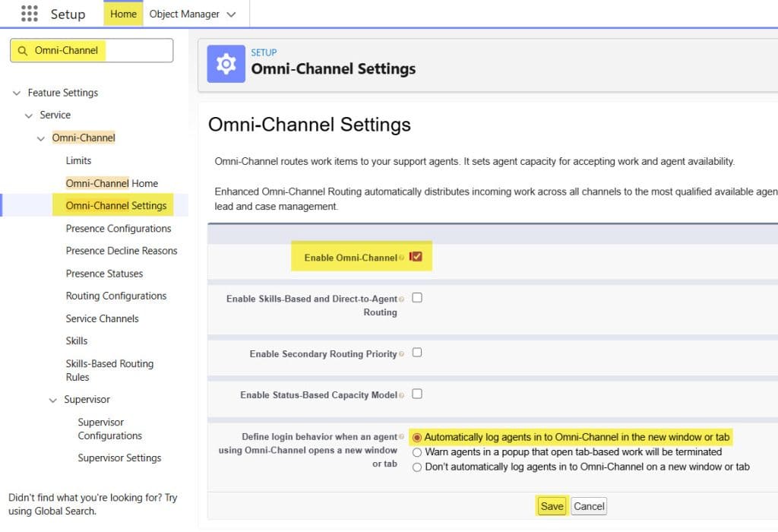Click the Supervisor node label
778x532 pixels.
[87, 400]
